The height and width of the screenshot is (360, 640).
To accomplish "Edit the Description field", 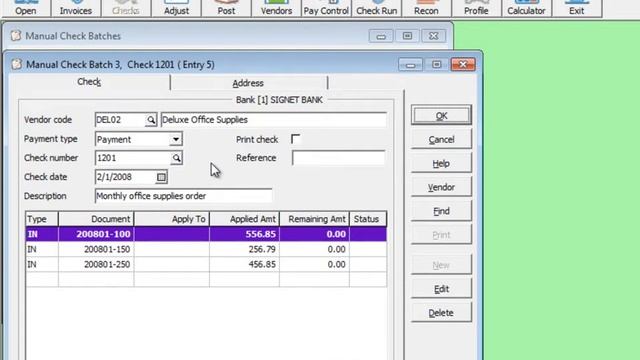I will click(183, 196).
